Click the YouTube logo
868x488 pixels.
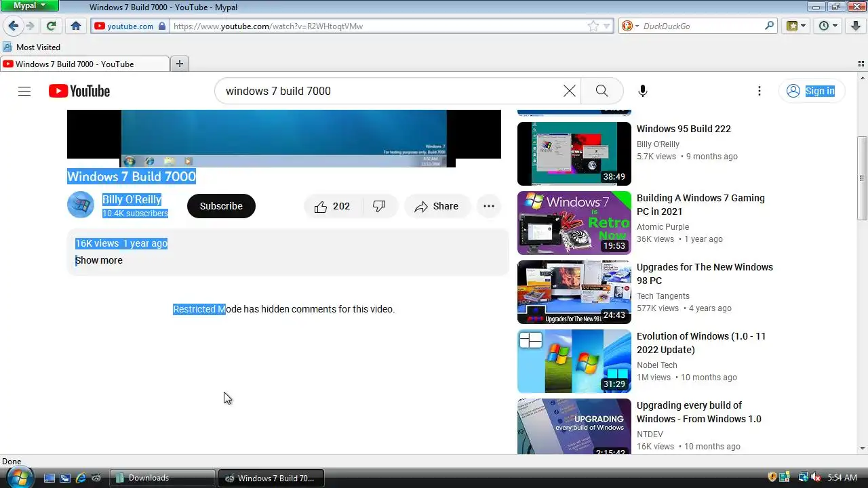pyautogui.click(x=79, y=91)
